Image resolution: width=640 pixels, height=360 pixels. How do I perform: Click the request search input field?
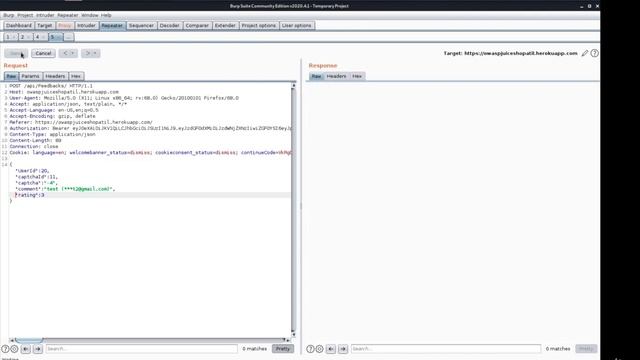pos(141,349)
